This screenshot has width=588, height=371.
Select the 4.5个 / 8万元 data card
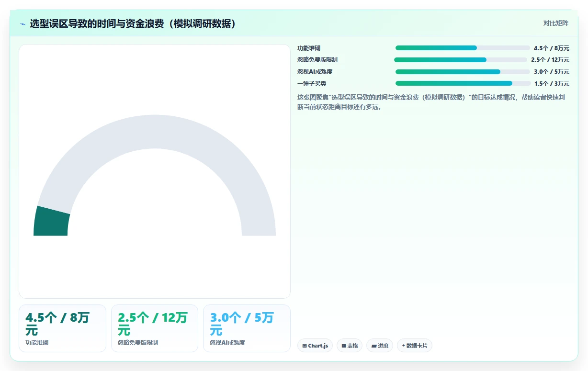(62, 328)
